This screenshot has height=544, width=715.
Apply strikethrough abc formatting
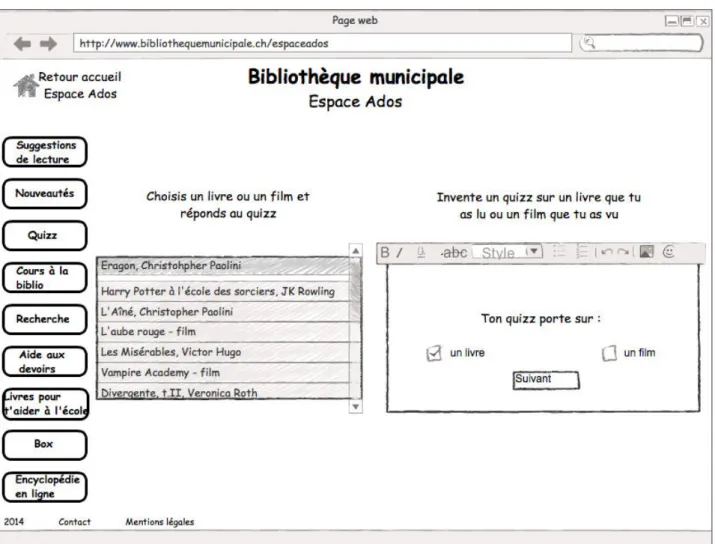pos(454,252)
